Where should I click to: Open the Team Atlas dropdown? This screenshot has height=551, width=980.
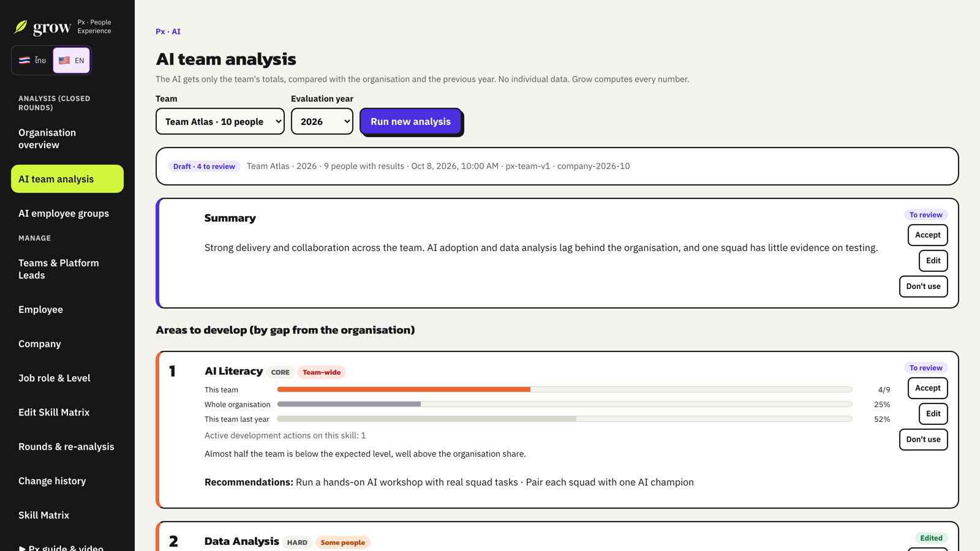(220, 121)
